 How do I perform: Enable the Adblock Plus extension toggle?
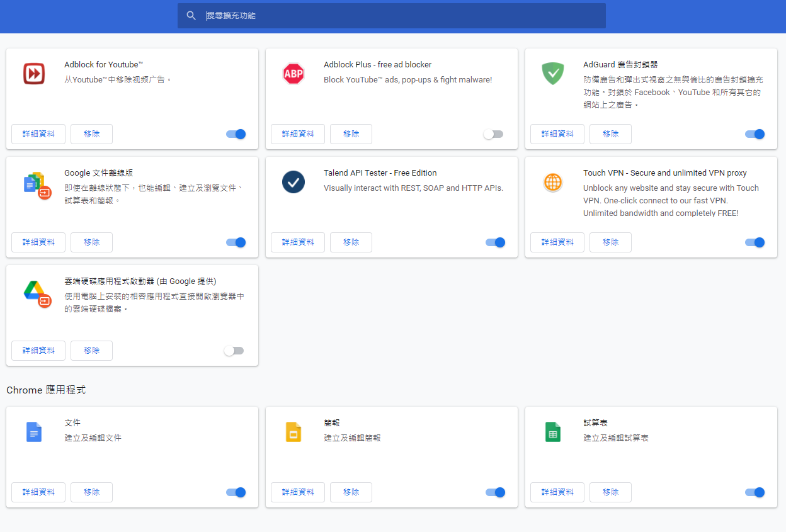click(493, 134)
